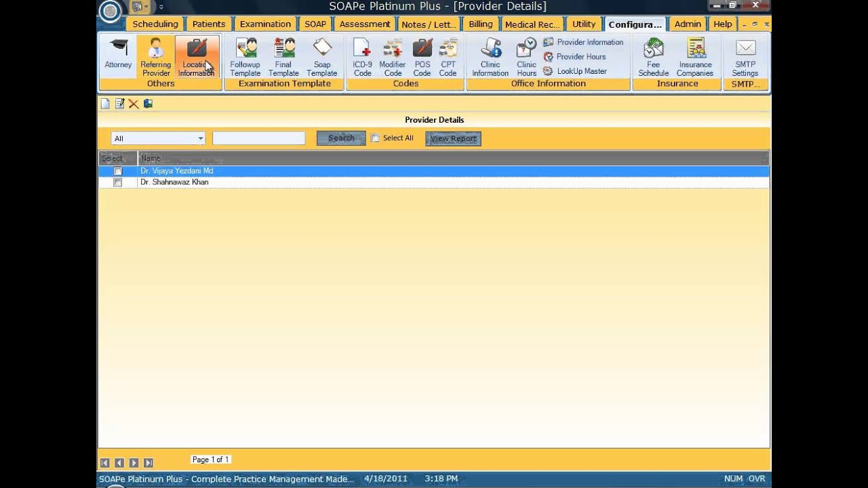
Task: Select Dr. Vijaya Yezdani Md name text
Action: coord(177,171)
